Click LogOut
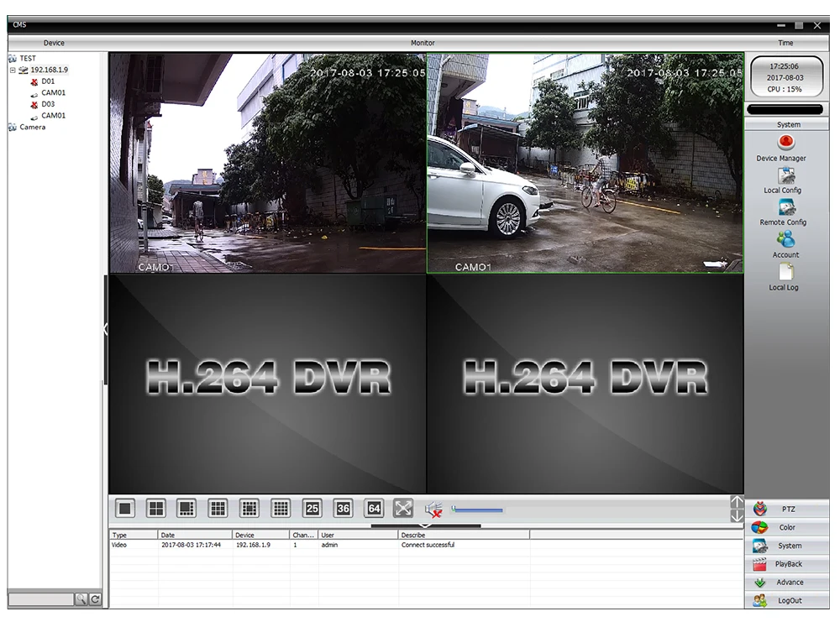 (786, 600)
